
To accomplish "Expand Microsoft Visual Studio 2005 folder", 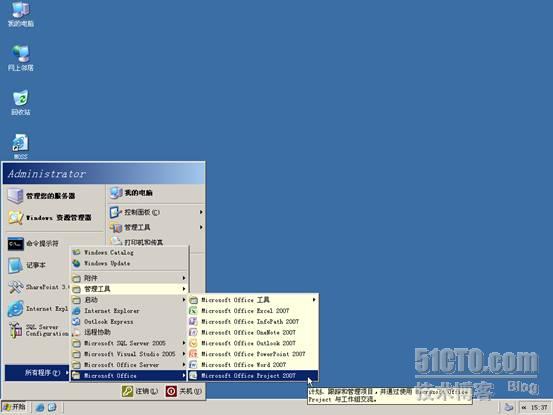I will point(129,354).
